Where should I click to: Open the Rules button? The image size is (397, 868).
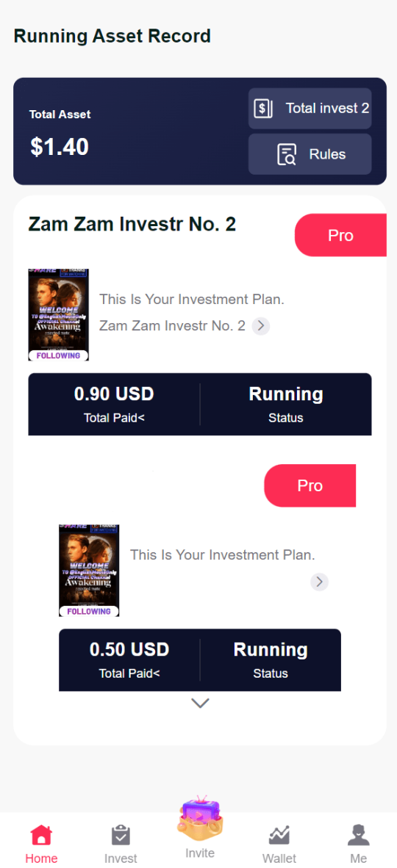(310, 154)
